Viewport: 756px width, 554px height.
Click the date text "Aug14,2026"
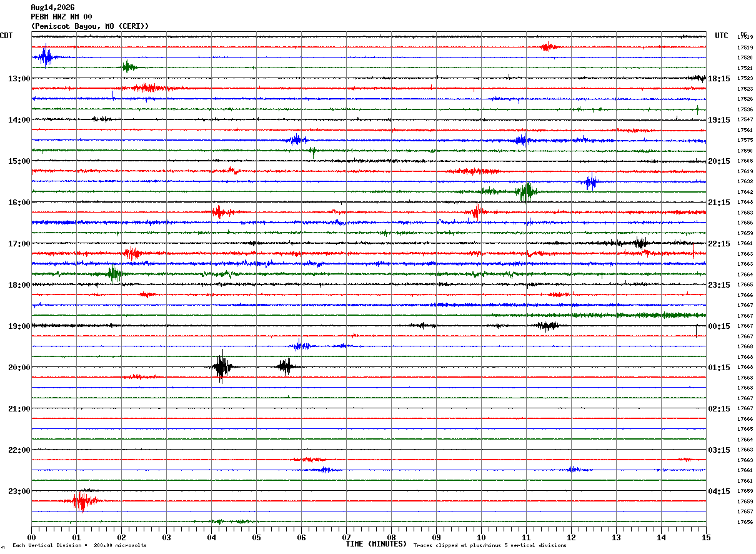point(52,8)
